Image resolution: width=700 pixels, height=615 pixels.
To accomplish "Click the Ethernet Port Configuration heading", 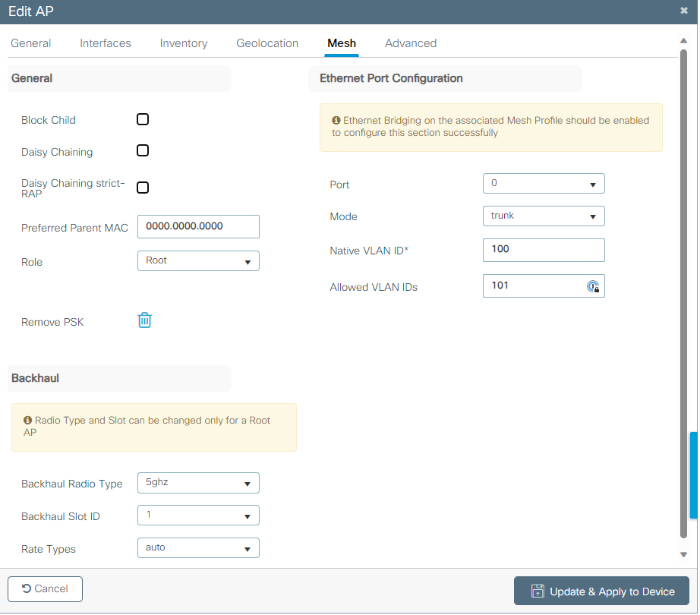I will [391, 78].
